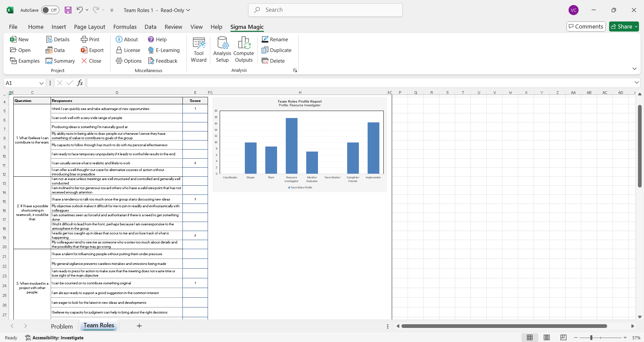View project Details
The image size is (644, 342).
click(58, 39)
